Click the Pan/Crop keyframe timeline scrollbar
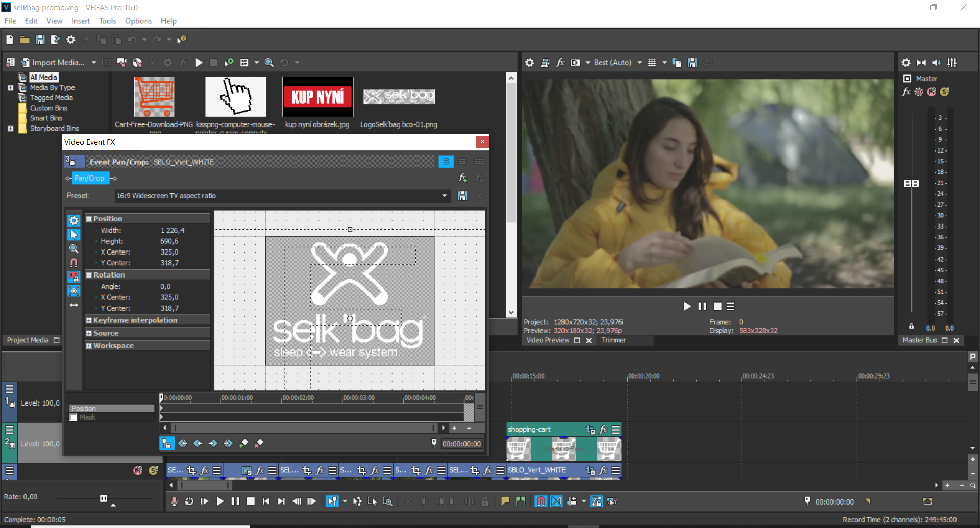 (x=304, y=428)
